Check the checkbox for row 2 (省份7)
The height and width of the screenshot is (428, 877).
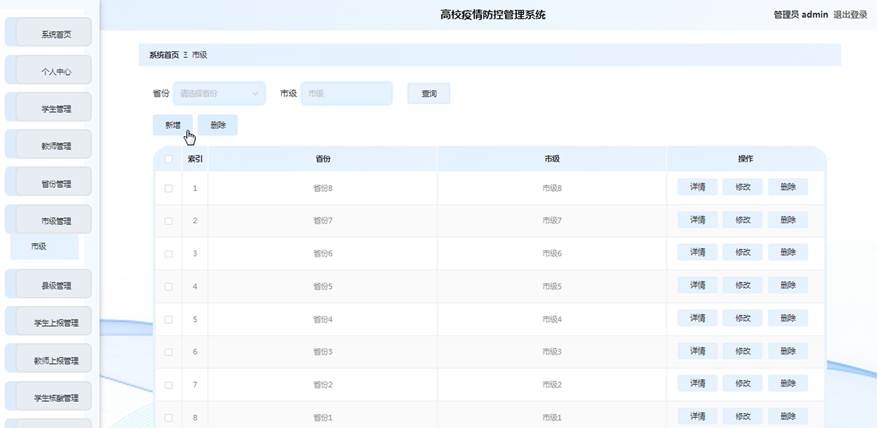click(168, 221)
